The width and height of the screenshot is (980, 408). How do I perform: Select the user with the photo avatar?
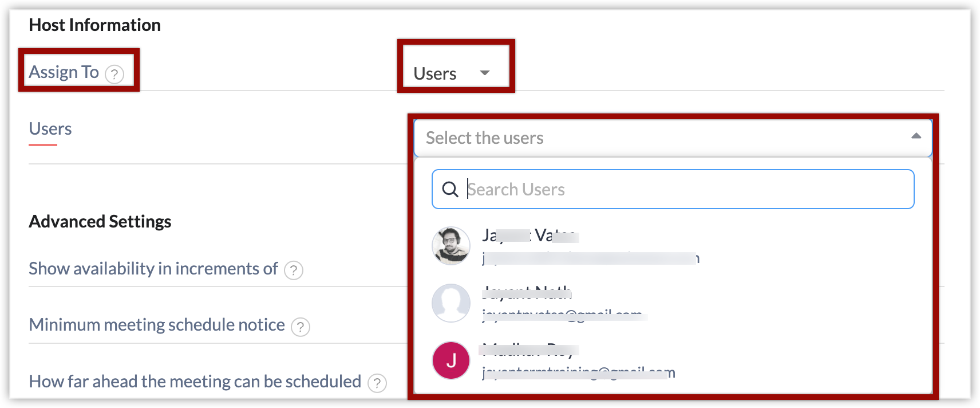coord(451,246)
